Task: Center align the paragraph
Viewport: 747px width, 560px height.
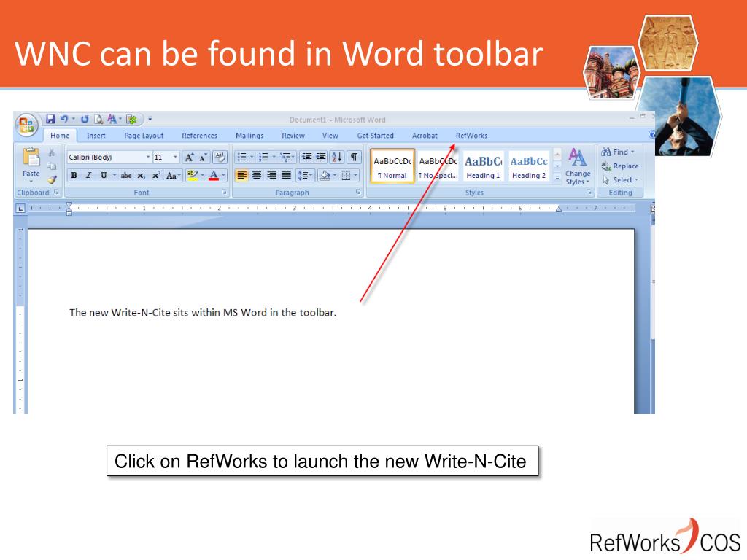Action: [x=257, y=176]
